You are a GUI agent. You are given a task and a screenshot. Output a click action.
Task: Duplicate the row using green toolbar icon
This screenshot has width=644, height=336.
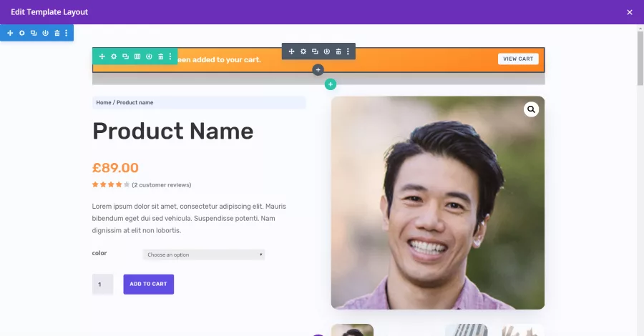tap(125, 56)
